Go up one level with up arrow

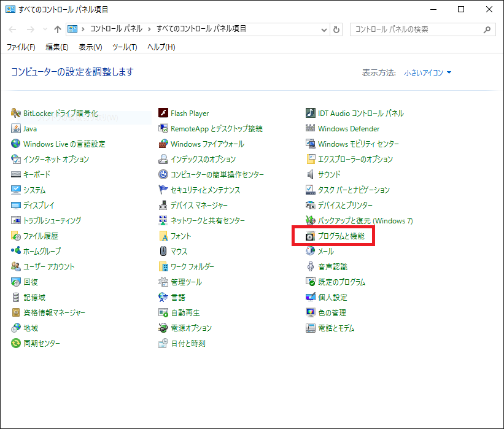(x=58, y=29)
